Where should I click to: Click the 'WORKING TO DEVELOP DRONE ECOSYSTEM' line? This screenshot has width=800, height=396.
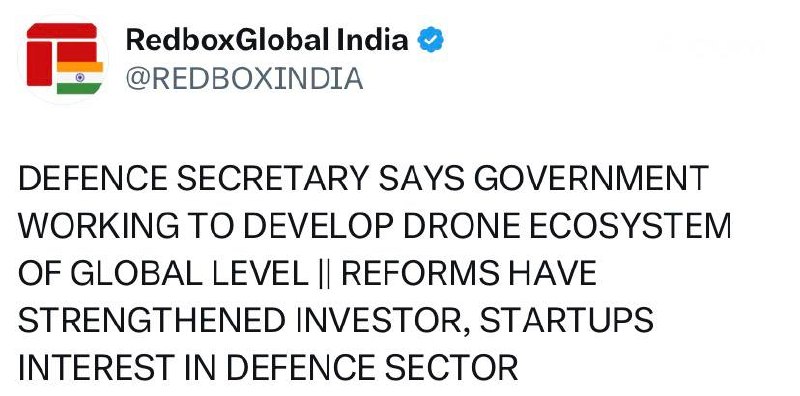(375, 226)
